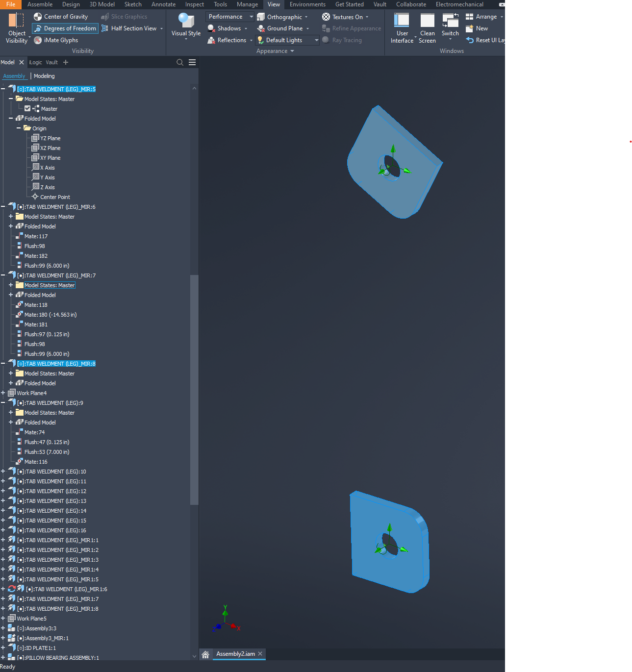The image size is (632, 672).
Task: Open the browser search icon
Action: (179, 62)
